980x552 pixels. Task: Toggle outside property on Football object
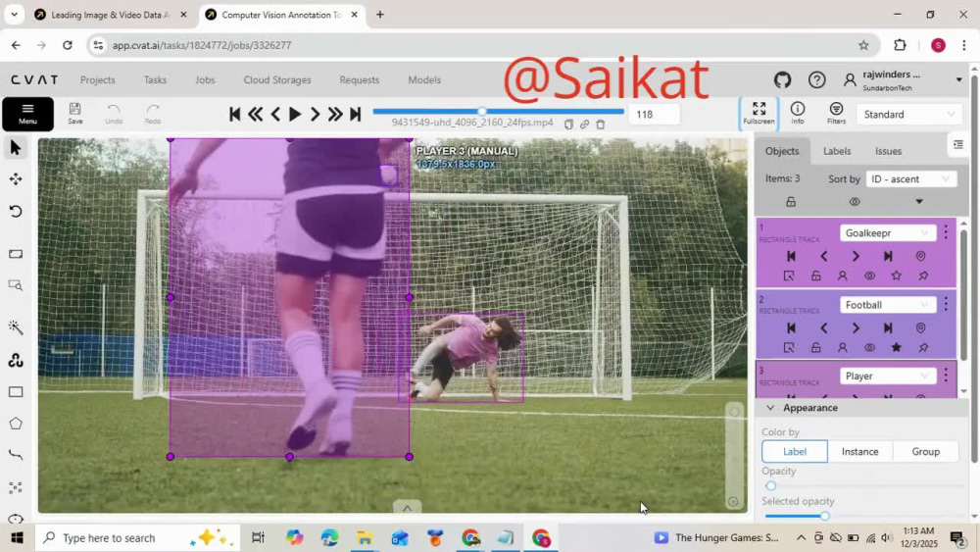[789, 348]
